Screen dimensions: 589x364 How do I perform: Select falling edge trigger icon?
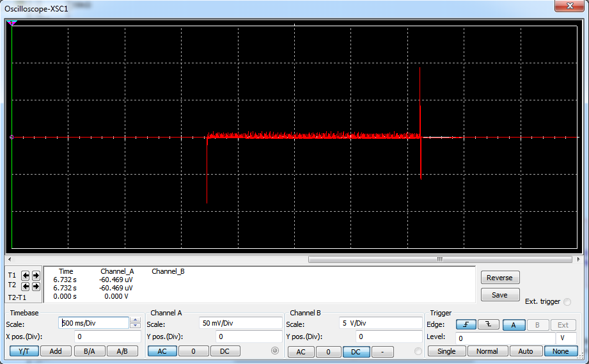coord(488,325)
